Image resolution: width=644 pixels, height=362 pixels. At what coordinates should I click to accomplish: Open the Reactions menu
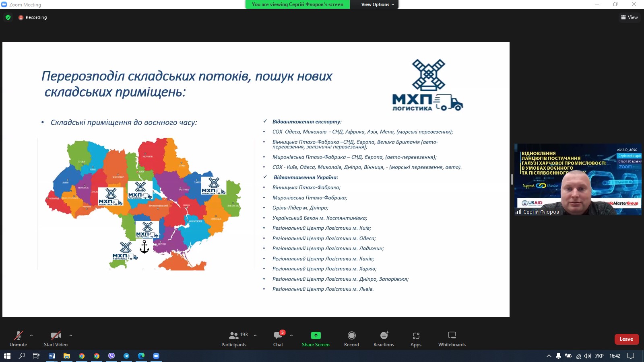coord(384,339)
